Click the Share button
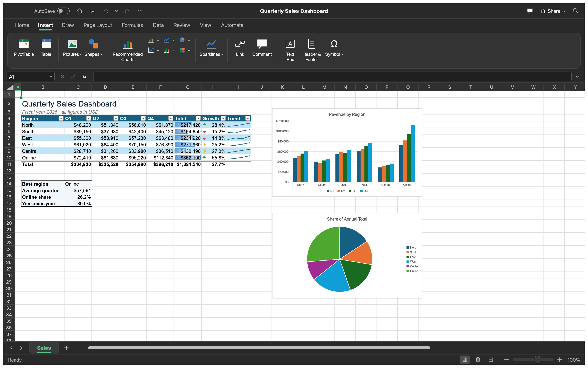 pyautogui.click(x=553, y=11)
